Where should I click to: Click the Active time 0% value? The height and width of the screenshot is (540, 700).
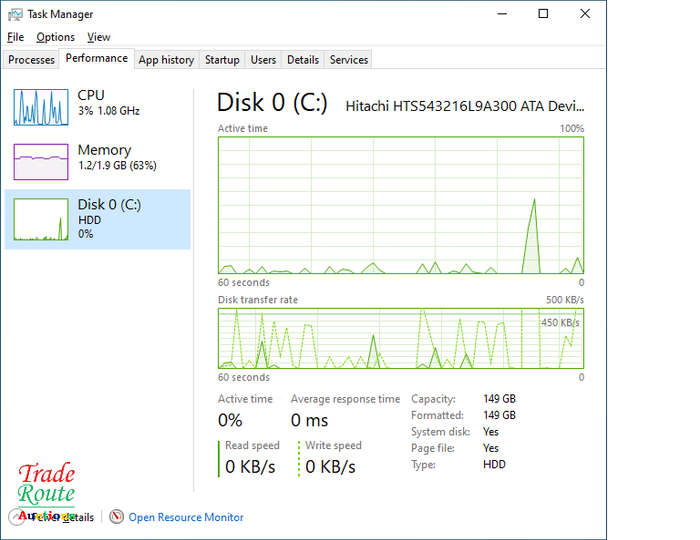click(230, 420)
